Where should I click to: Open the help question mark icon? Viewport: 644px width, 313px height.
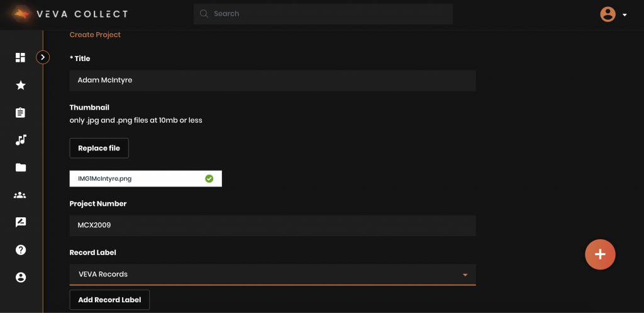click(21, 249)
